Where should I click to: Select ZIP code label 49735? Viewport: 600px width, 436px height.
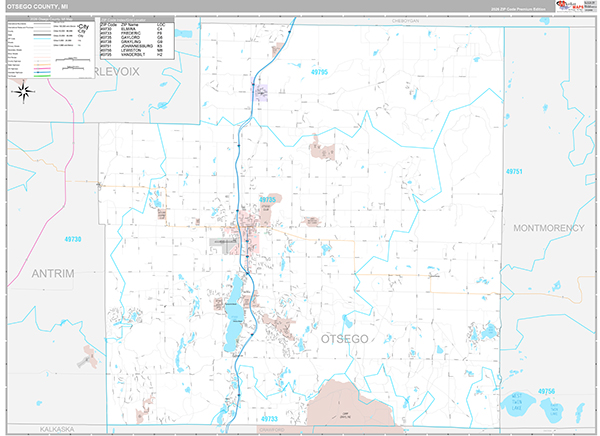pos(267,200)
